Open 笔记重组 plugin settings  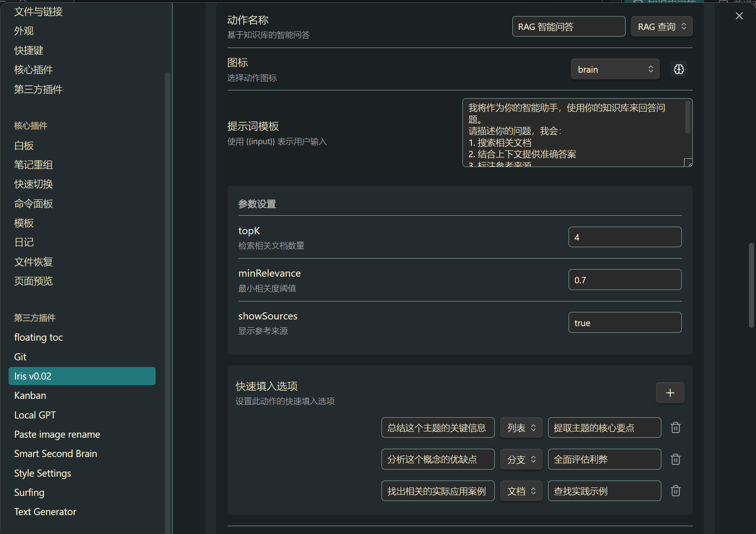pos(82,165)
